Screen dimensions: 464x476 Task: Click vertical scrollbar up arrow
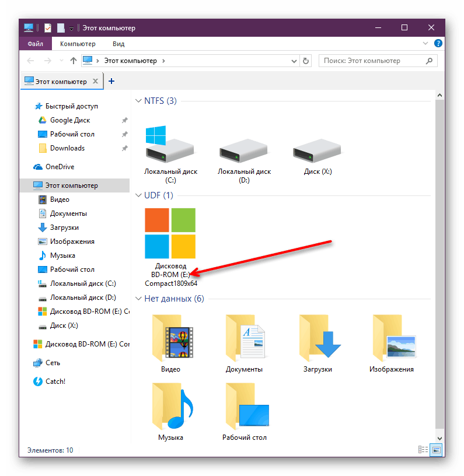pos(439,95)
